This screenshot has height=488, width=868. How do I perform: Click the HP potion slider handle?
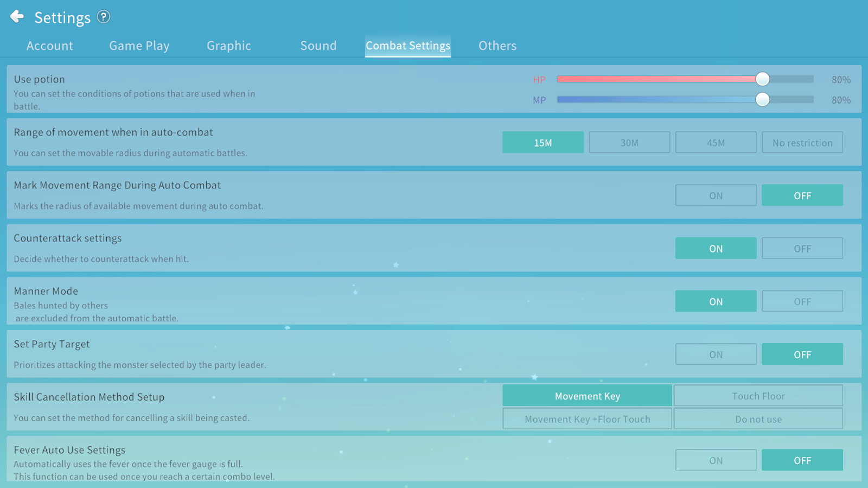click(x=762, y=79)
